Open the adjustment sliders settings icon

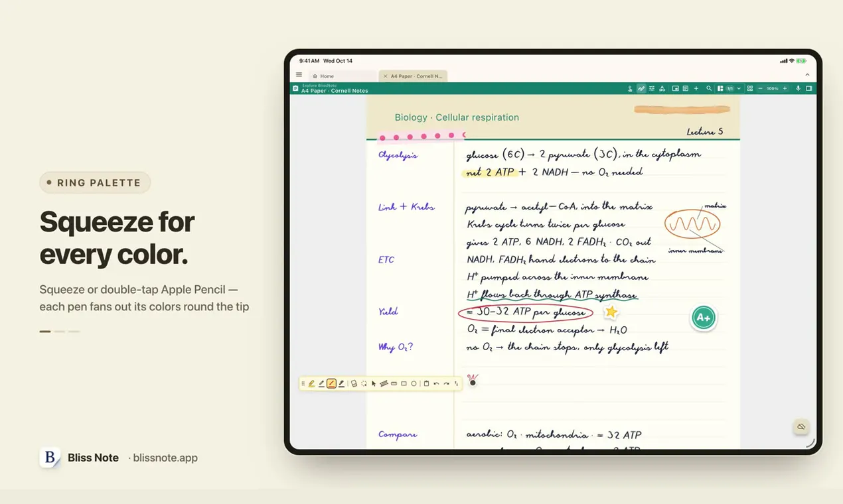[652, 88]
